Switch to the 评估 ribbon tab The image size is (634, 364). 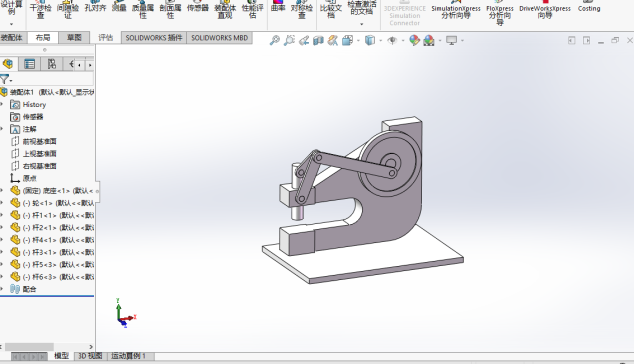(106, 38)
